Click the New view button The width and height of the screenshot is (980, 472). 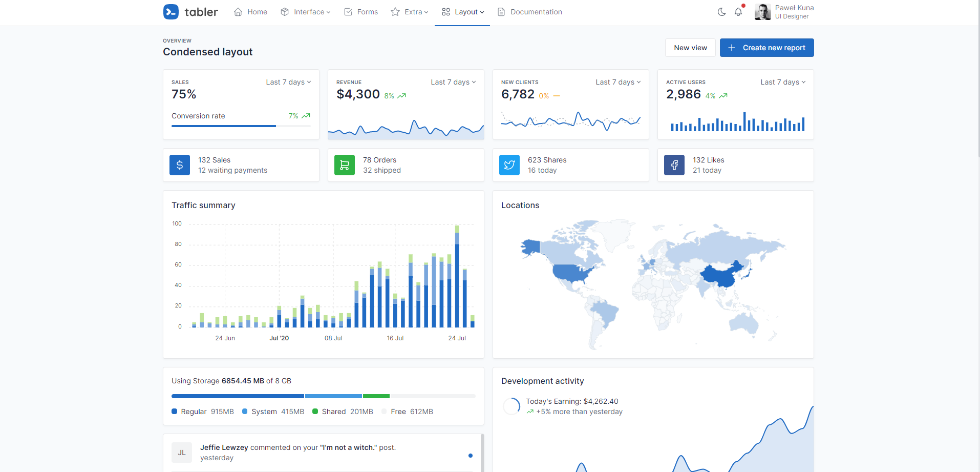tap(690, 48)
